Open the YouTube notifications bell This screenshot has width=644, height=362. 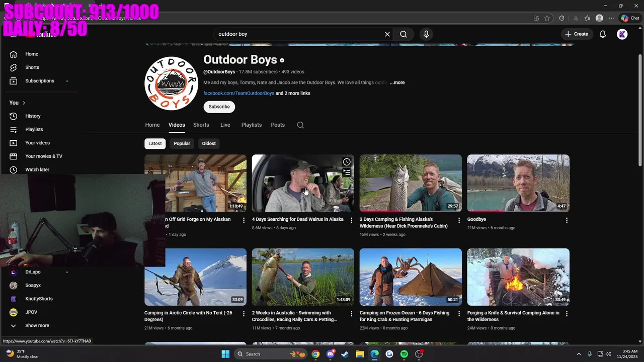click(603, 34)
